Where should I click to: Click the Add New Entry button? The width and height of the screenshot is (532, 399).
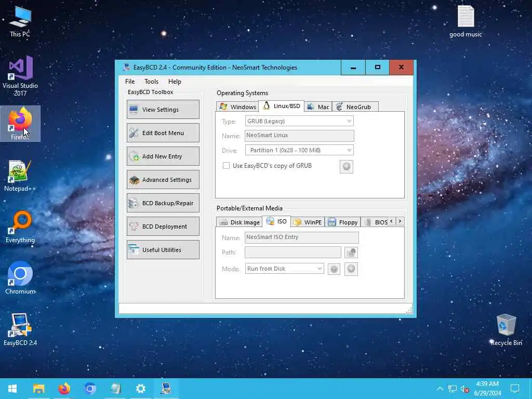[x=163, y=156]
